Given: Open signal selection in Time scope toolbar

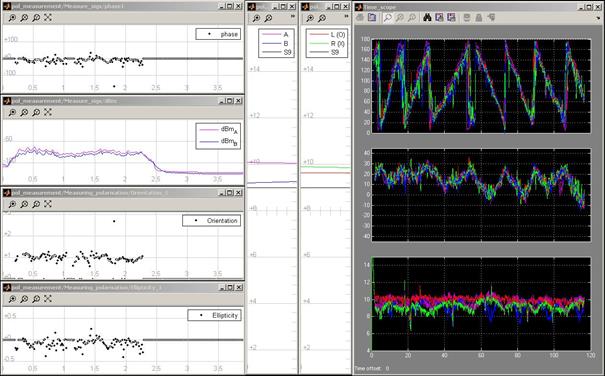Looking at the screenshot, I should pyautogui.click(x=491, y=18).
